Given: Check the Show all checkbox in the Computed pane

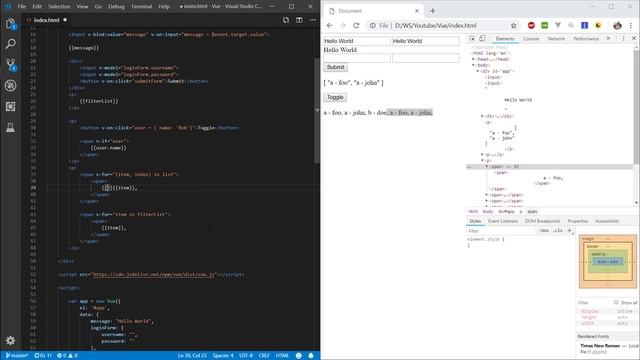Looking at the screenshot, I should 616,302.
